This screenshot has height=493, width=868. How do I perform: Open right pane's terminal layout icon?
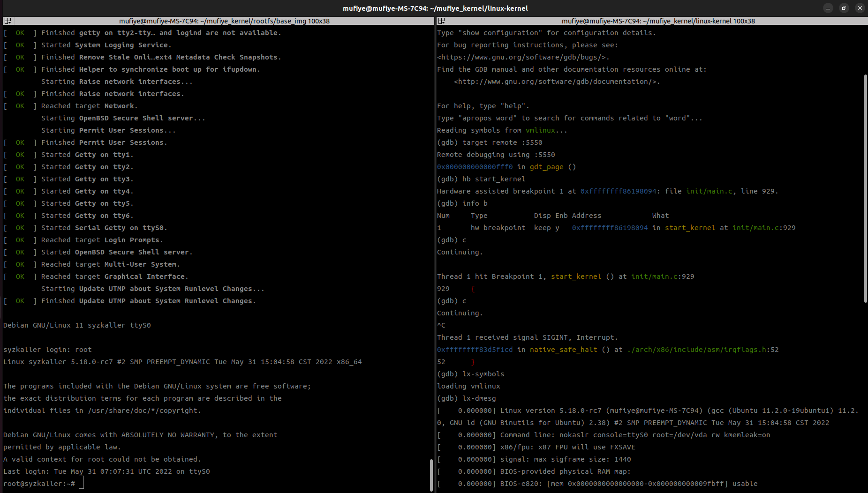click(x=441, y=21)
